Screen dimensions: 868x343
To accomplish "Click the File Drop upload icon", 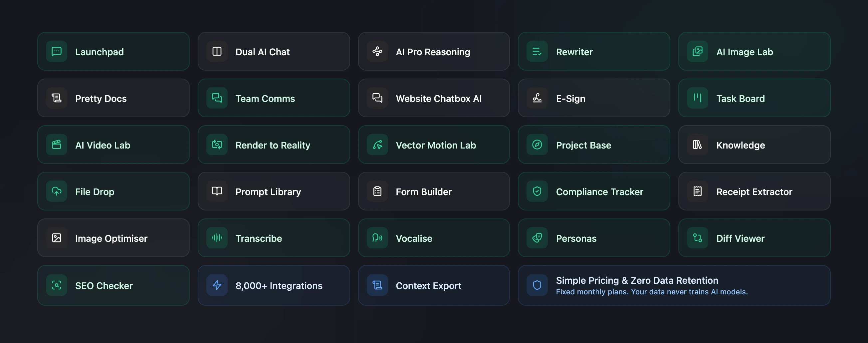I will (x=57, y=191).
